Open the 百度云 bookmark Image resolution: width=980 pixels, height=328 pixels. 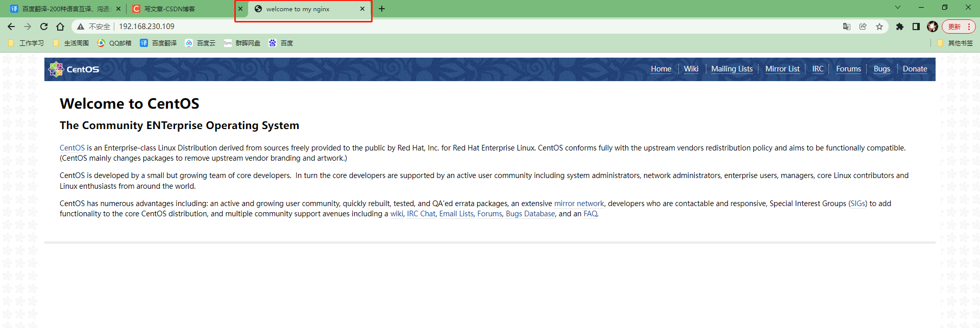click(200, 43)
